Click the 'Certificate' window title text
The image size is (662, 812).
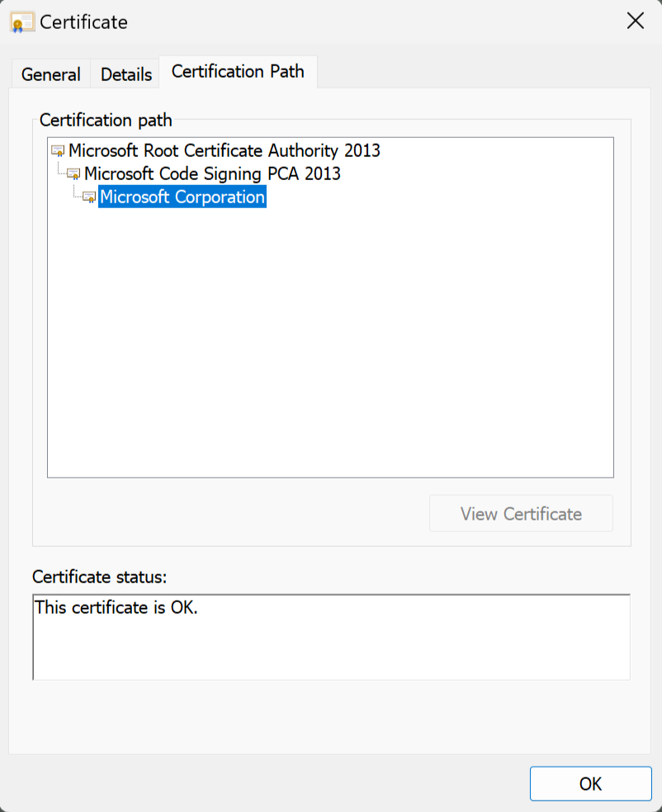click(x=83, y=22)
